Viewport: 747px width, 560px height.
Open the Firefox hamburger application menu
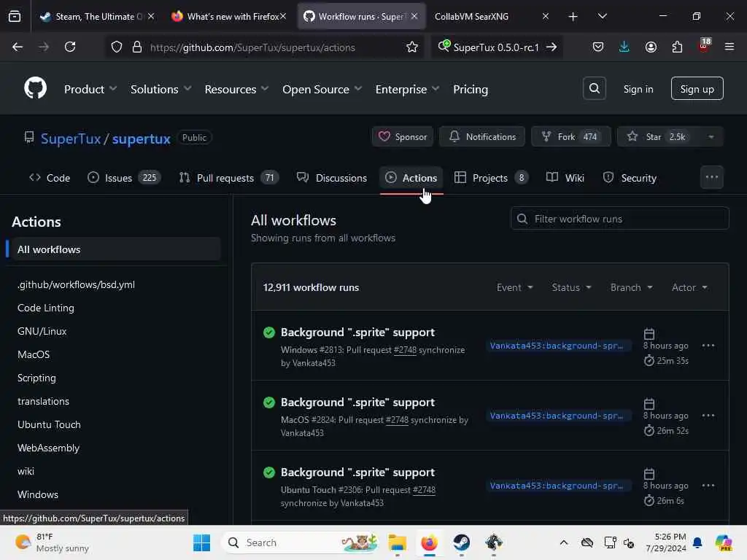point(729,47)
